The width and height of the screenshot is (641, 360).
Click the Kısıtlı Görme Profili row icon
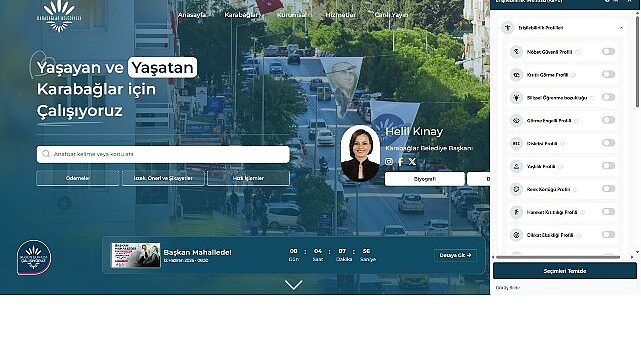pyautogui.click(x=516, y=75)
